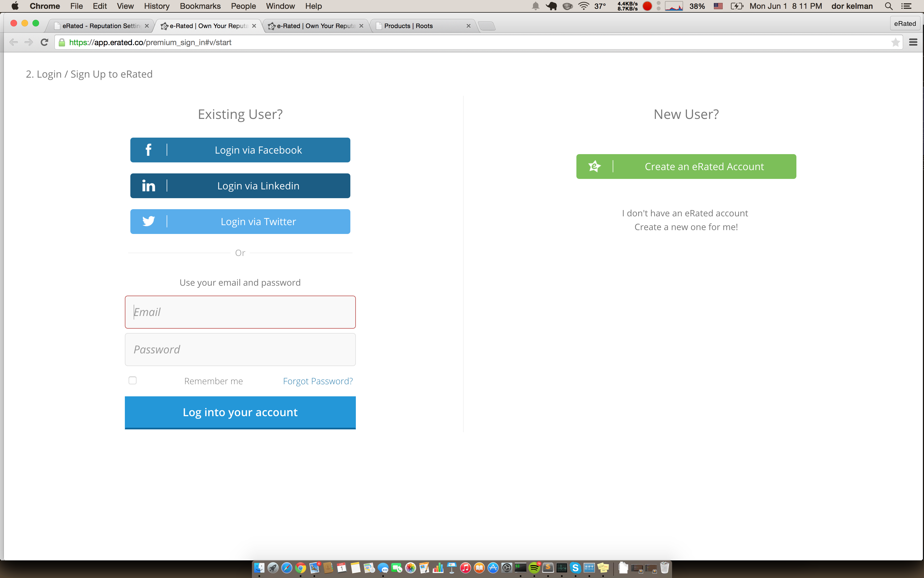Viewport: 924px width, 578px height.
Task: Click the green HTTPS lock icon
Action: tap(62, 42)
